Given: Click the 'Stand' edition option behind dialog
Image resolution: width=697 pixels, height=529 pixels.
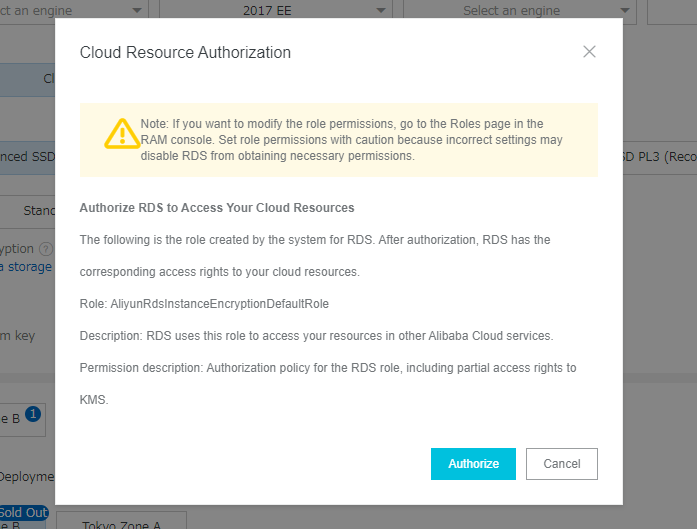Looking at the screenshot, I should tap(28, 210).
